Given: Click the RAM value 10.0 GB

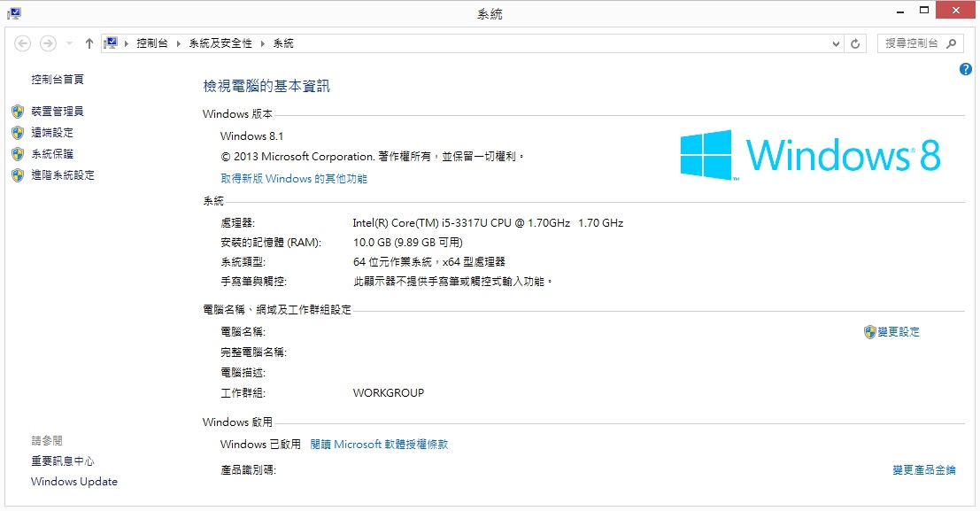Looking at the screenshot, I should pyautogui.click(x=408, y=243).
